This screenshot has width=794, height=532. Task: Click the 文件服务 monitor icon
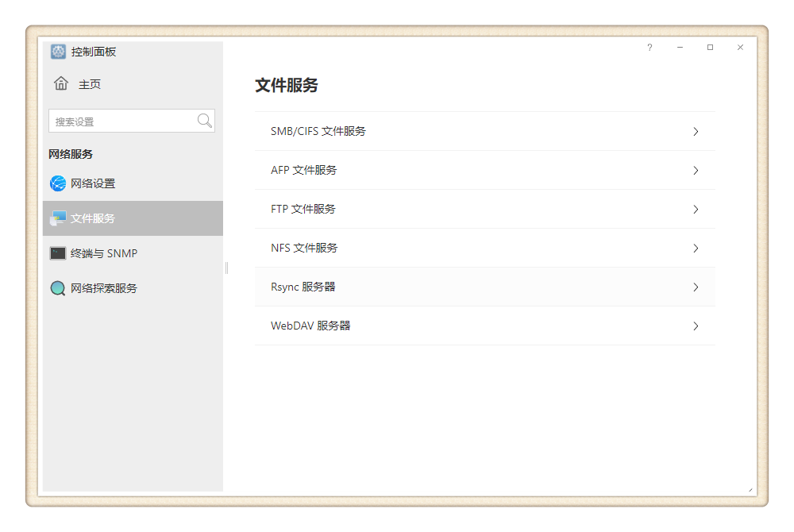(x=58, y=218)
